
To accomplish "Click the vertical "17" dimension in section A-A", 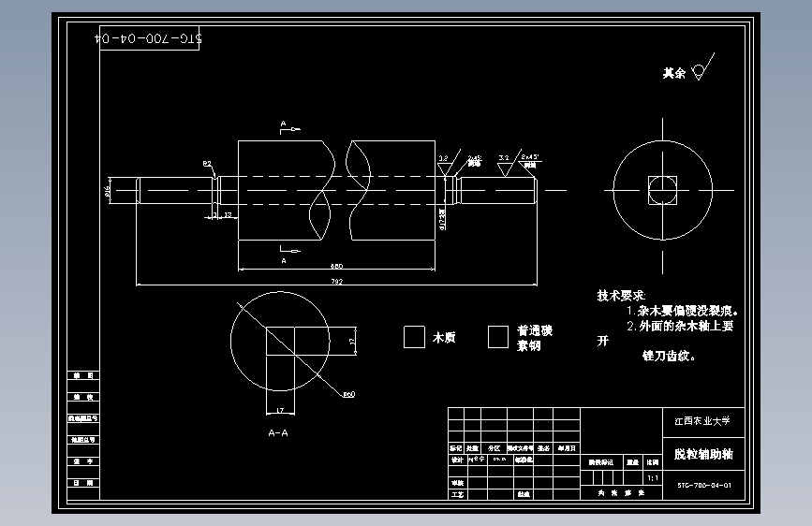I will (x=352, y=342).
